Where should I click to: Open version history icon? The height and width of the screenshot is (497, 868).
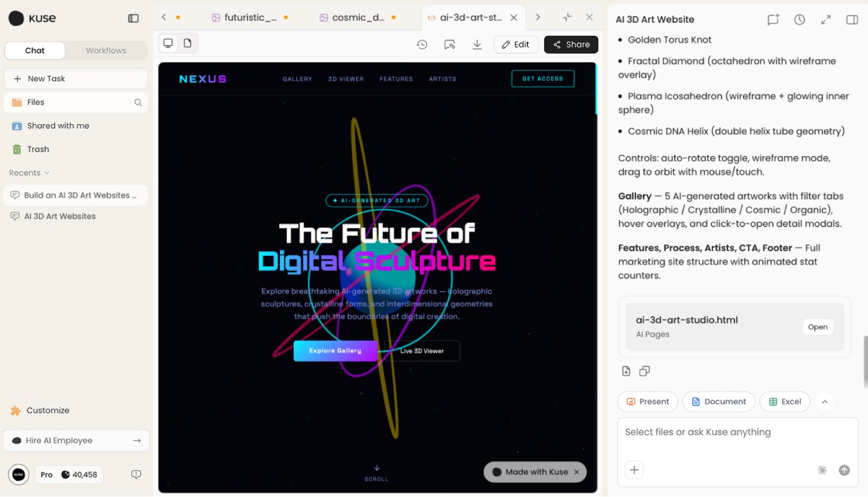pyautogui.click(x=422, y=44)
